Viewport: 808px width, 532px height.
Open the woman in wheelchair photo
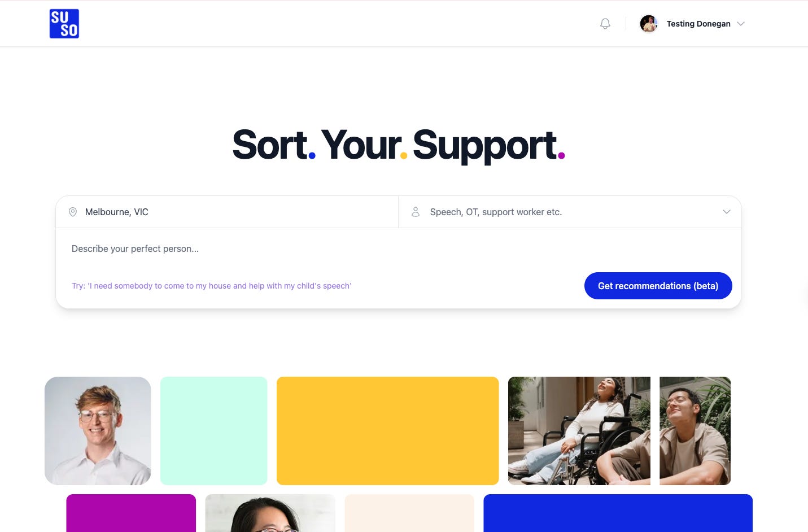pos(579,431)
